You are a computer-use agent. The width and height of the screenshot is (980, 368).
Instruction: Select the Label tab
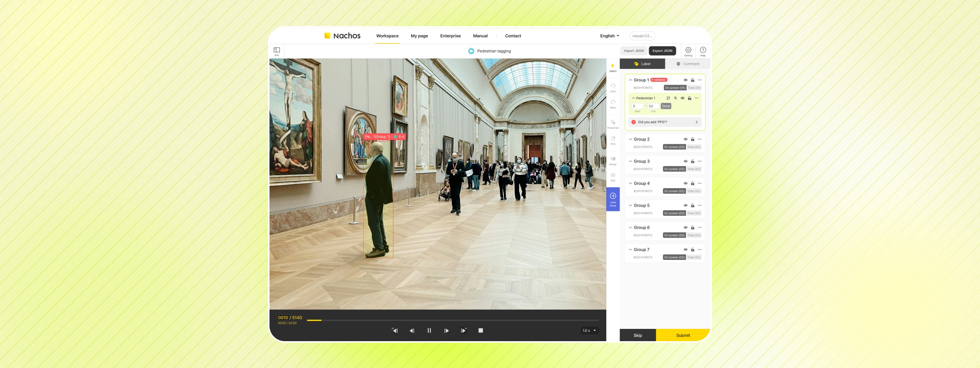tap(642, 64)
